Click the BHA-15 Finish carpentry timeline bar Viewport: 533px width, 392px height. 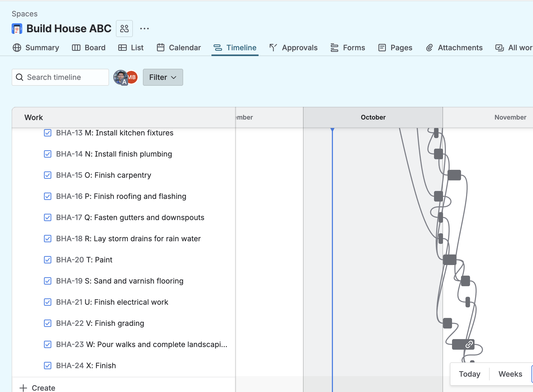click(454, 175)
